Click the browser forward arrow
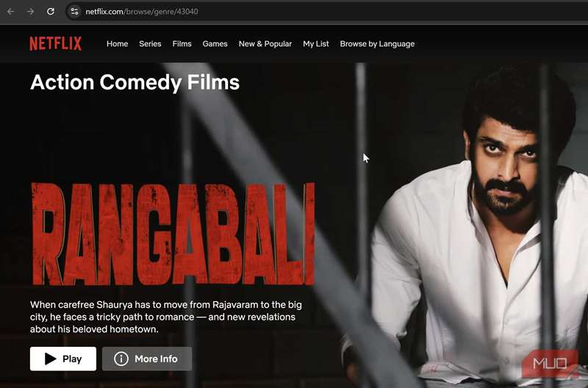Image resolution: width=588 pixels, height=388 pixels. [x=30, y=12]
